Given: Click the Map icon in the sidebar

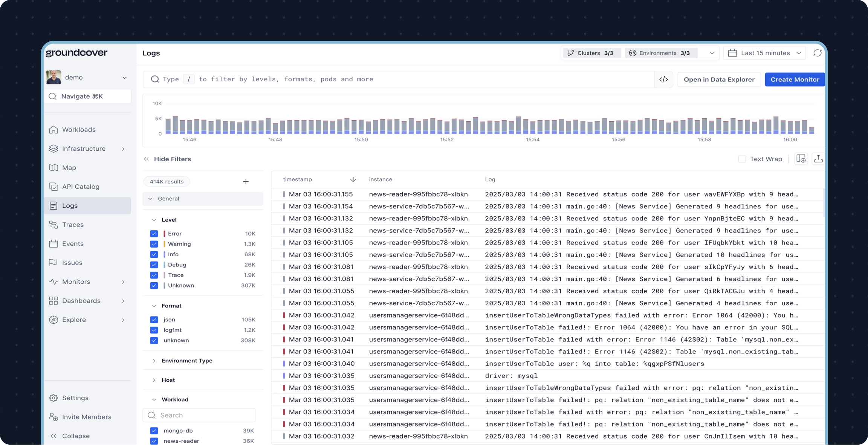Looking at the screenshot, I should tap(54, 167).
